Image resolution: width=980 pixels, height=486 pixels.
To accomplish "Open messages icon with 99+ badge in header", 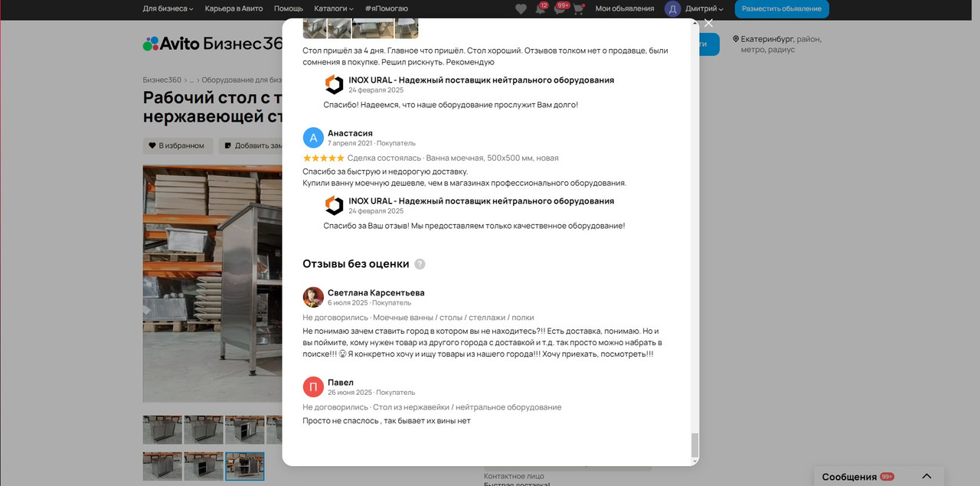I will click(560, 8).
